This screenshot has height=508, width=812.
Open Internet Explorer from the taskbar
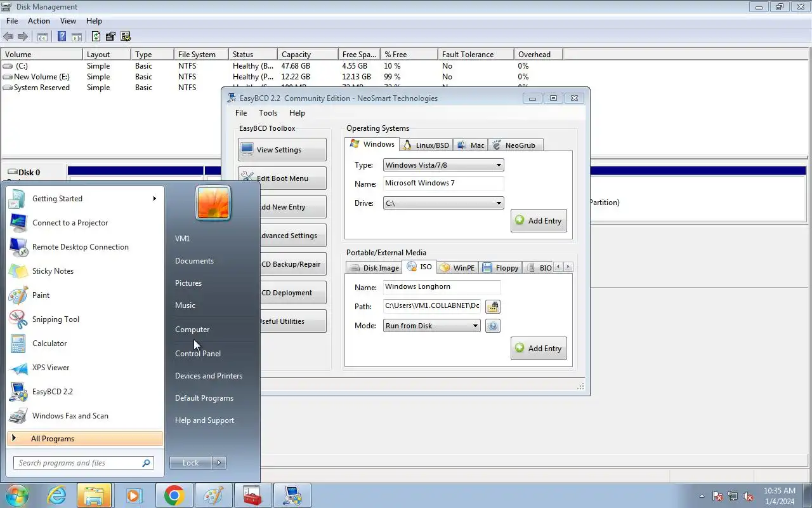57,496
